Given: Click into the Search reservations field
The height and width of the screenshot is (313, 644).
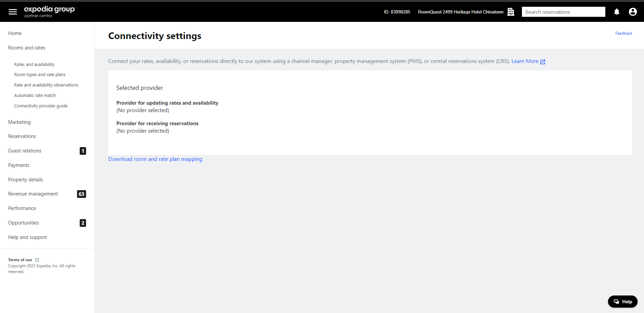Looking at the screenshot, I should click(x=563, y=12).
